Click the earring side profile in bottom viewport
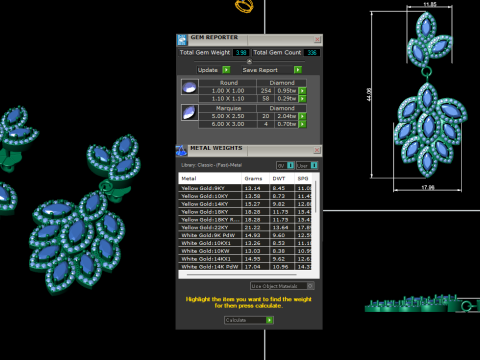 (x=422, y=303)
